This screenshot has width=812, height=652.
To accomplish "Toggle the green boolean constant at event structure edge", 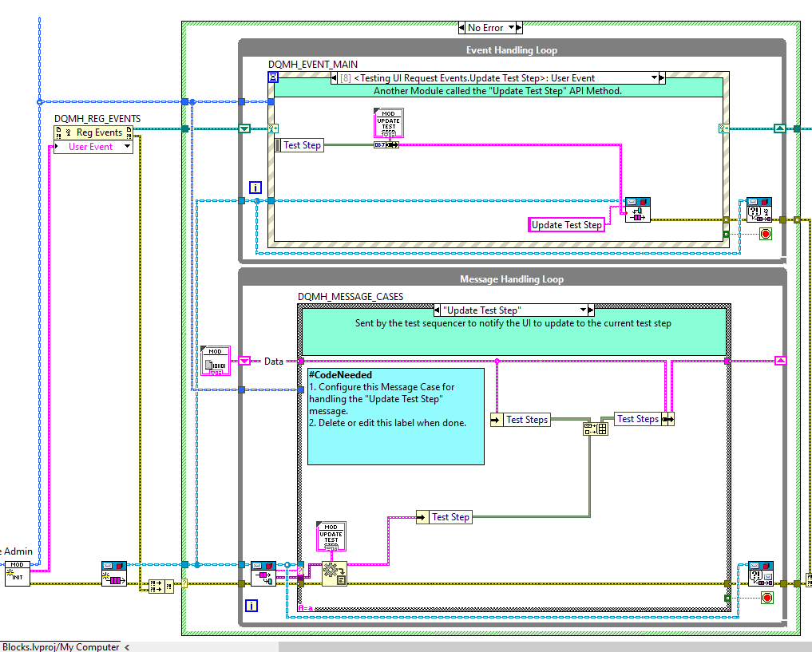I will (725, 234).
